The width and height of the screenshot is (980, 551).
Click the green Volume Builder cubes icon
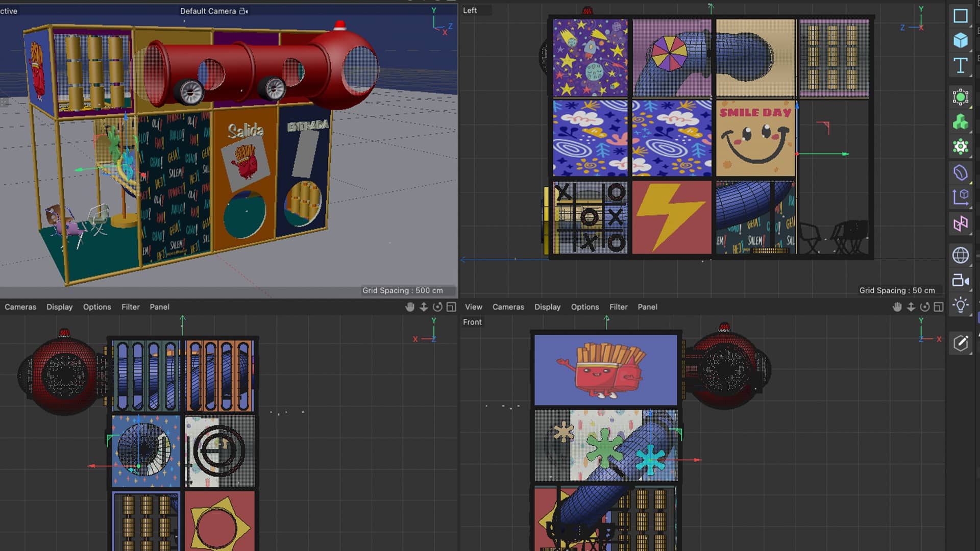[x=960, y=122]
